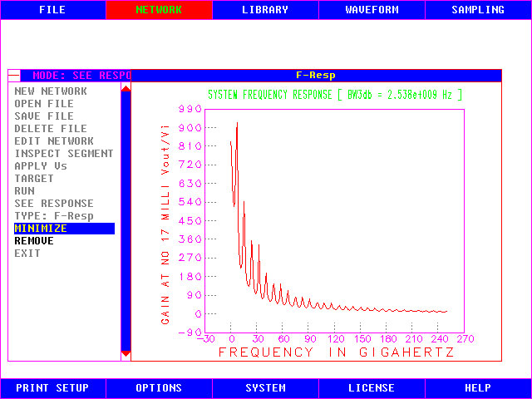Click TYPE: F-Resp entry
The image size is (532, 399).
pyautogui.click(x=54, y=216)
